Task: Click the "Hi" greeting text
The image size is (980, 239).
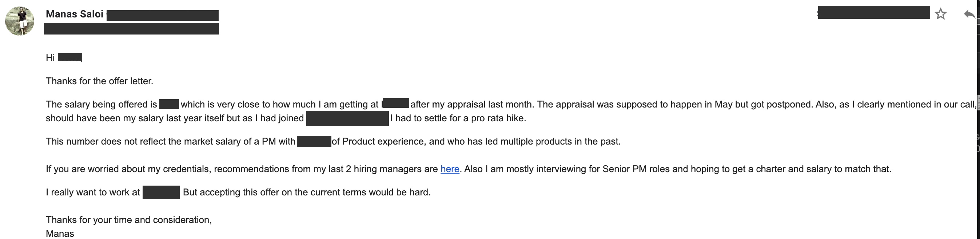Action: click(x=50, y=58)
